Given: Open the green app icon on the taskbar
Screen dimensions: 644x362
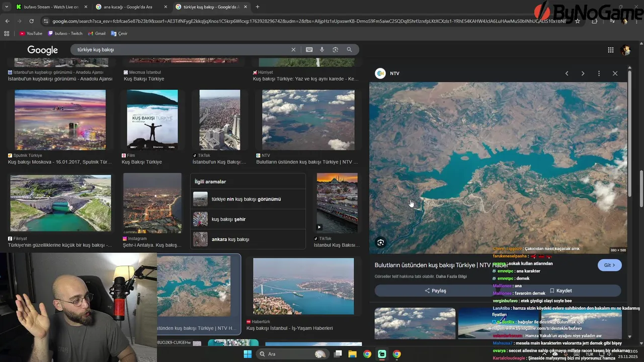Looking at the screenshot, I should coord(382,354).
